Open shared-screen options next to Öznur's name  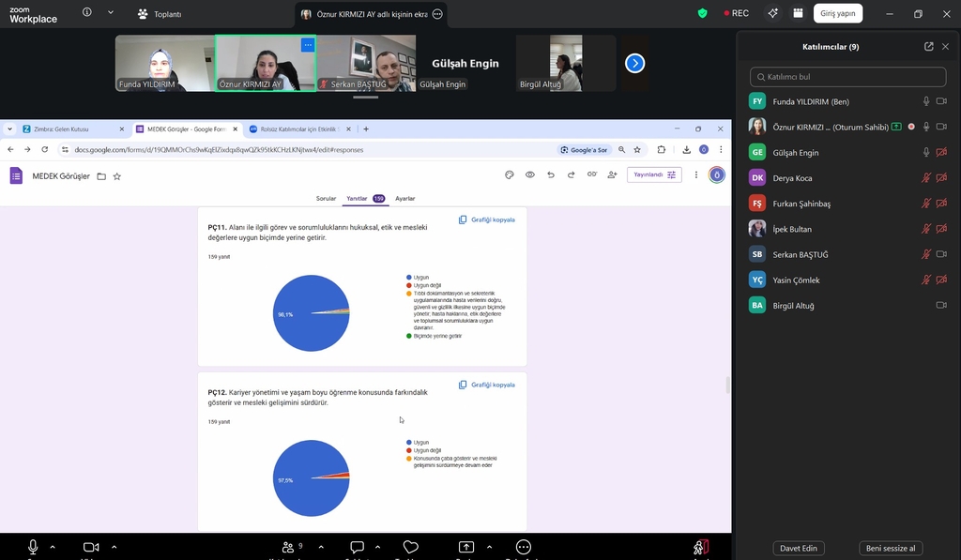coord(438,14)
